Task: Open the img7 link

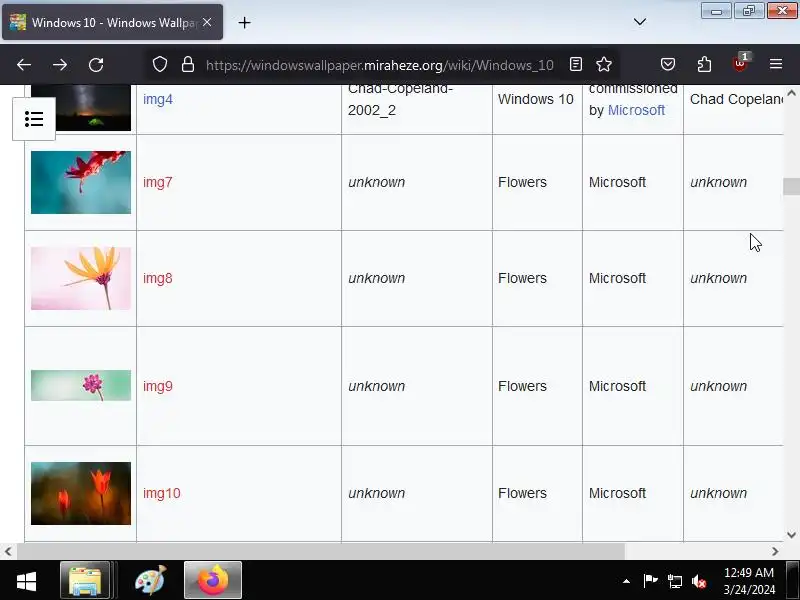Action: (x=158, y=182)
